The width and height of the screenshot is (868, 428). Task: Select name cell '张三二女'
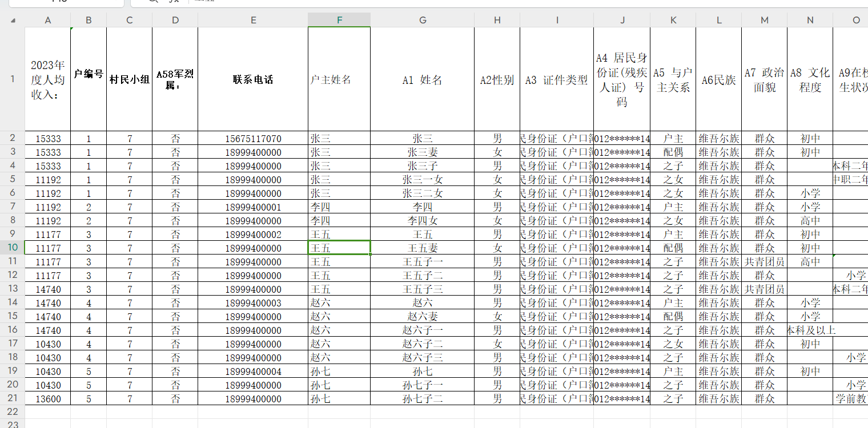(x=423, y=193)
